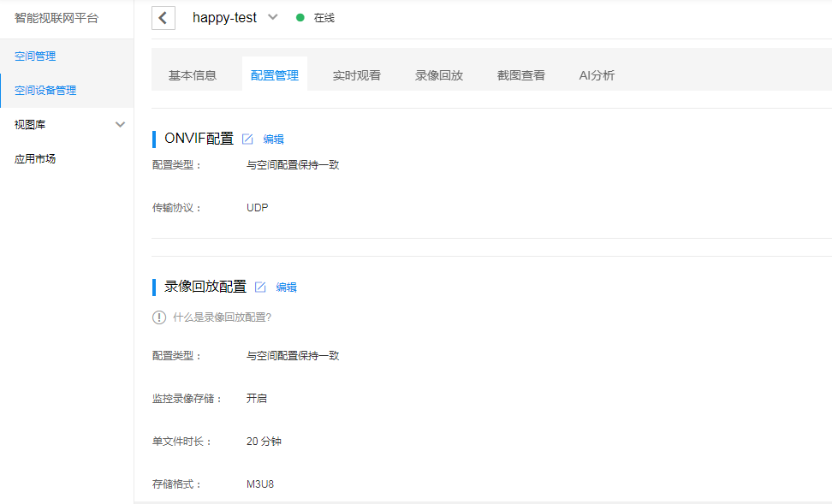Click the 录像回放配置 edit pencil icon
Screen dimensions: 832x504
coord(260,287)
